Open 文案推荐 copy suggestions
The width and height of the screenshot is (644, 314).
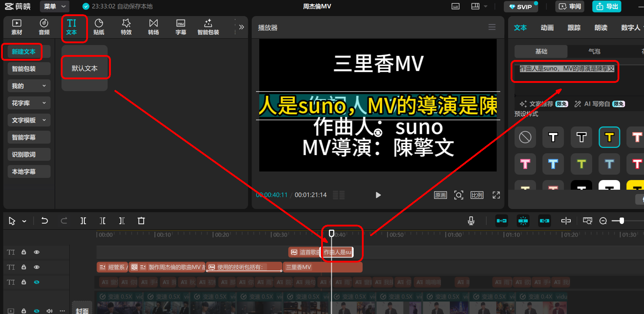(x=544, y=104)
